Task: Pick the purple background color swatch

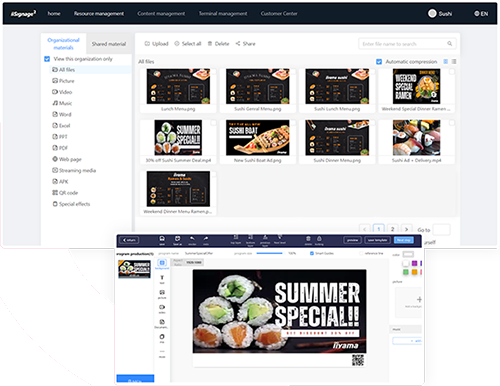Action: pyautogui.click(x=414, y=263)
